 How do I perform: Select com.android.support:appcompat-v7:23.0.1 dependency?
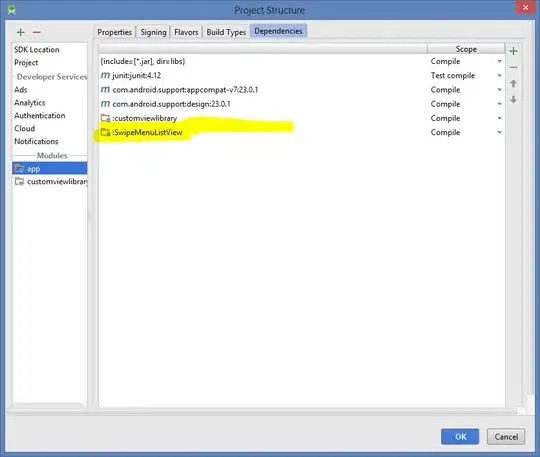185,90
